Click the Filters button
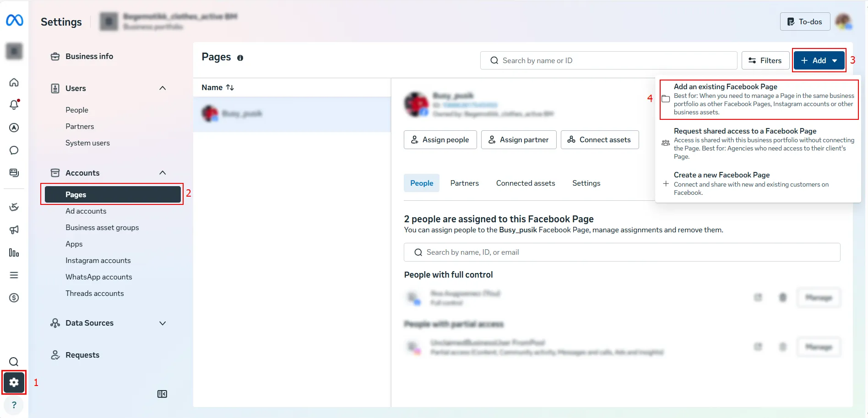Screen dimensions: 868x418 [x=765, y=60]
